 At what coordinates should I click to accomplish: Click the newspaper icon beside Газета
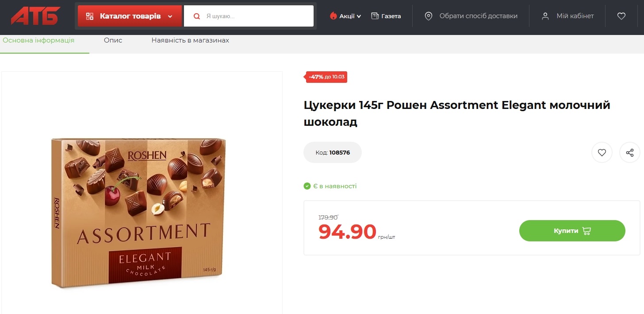[375, 16]
